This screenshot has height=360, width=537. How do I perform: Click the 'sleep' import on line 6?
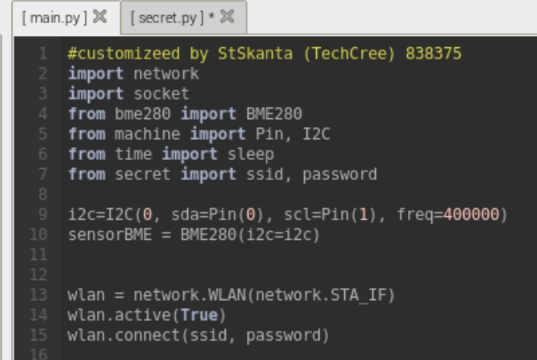pos(251,154)
